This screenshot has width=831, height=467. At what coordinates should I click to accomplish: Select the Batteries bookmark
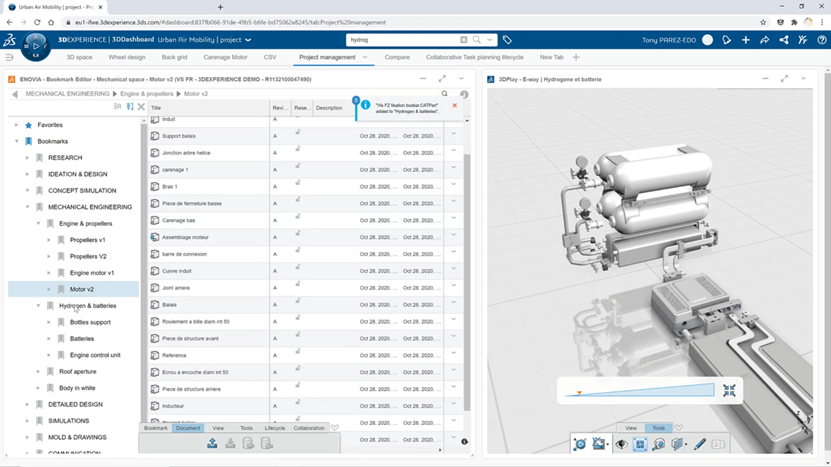pos(82,339)
